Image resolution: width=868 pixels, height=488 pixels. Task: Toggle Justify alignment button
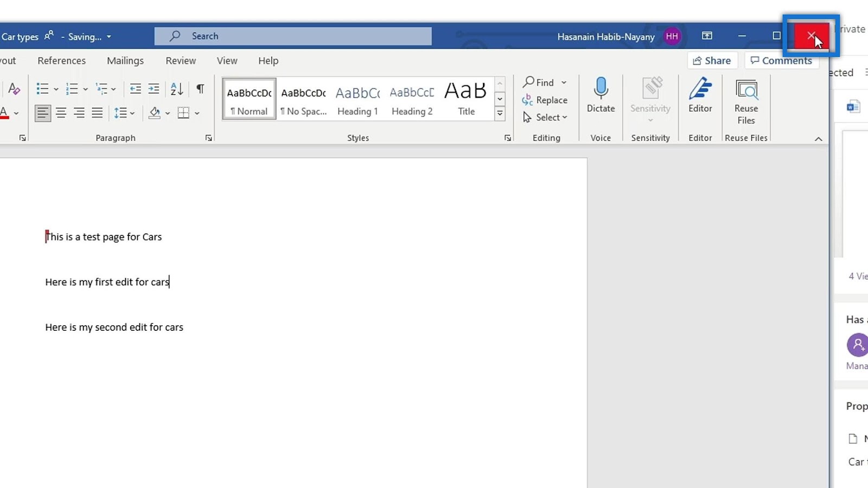coord(97,113)
